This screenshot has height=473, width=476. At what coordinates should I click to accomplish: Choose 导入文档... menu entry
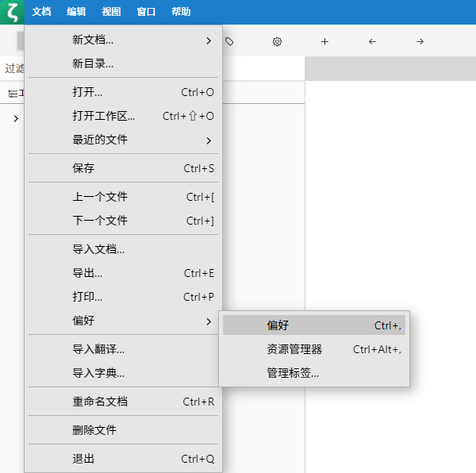point(123,249)
